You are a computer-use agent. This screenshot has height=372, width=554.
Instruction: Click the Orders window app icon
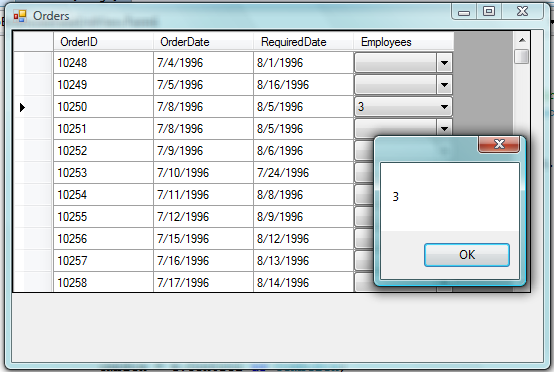[x=20, y=16]
